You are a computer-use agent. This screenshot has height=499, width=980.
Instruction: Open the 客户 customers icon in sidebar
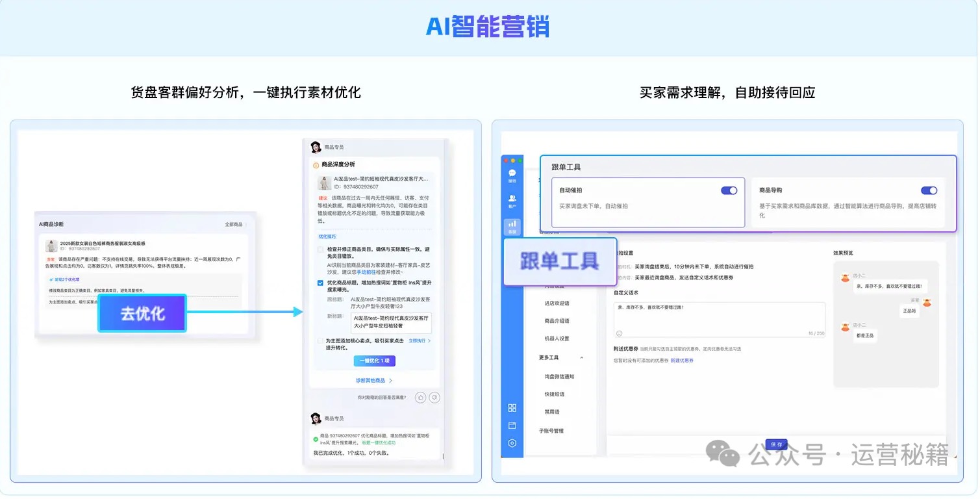point(512,199)
